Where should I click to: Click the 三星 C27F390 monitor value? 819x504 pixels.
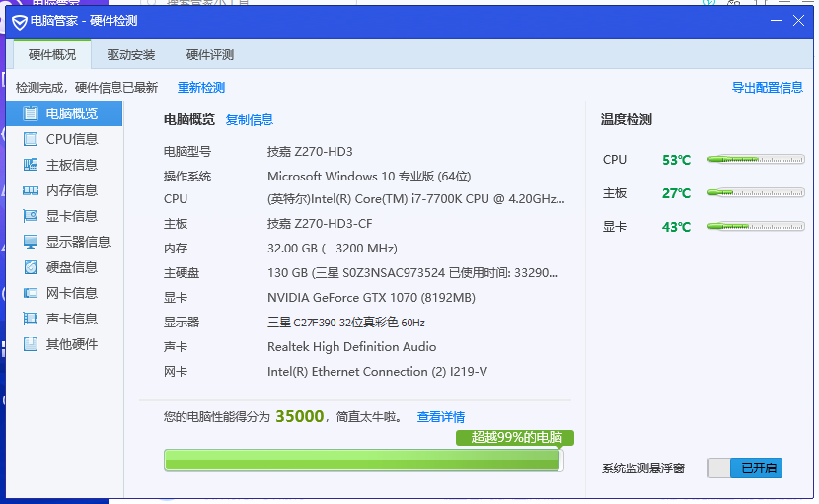pyautogui.click(x=345, y=323)
